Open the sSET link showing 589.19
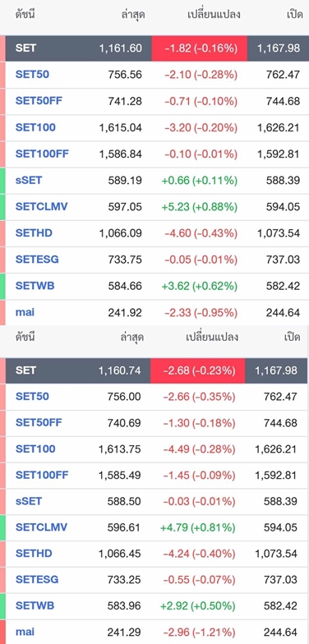This screenshot has width=309, height=644. pyautogui.click(x=29, y=180)
